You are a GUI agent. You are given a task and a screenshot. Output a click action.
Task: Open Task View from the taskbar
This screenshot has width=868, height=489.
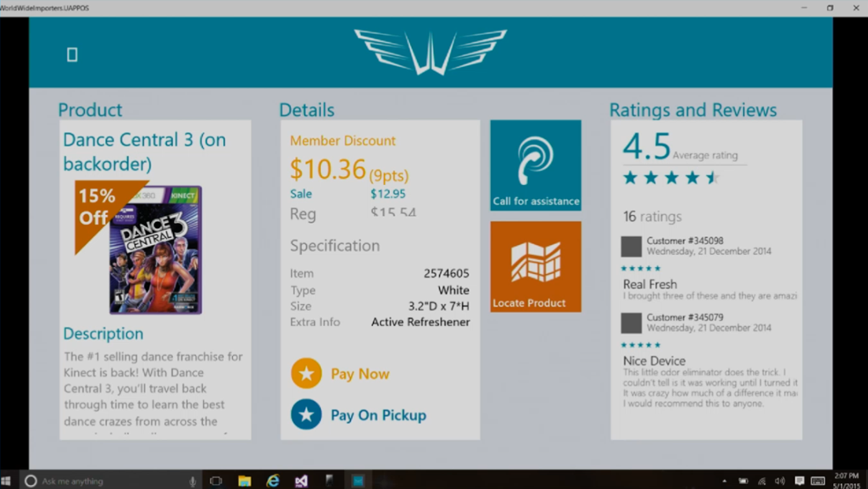pos(216,481)
